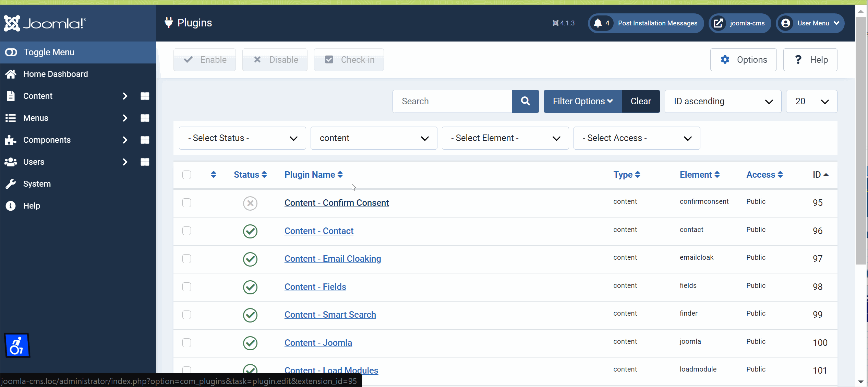Open the Content dashboard grid icon

(145, 96)
